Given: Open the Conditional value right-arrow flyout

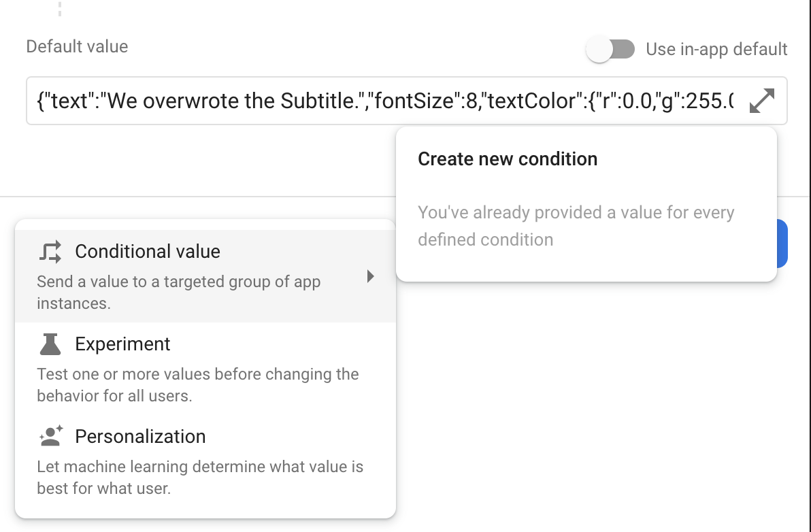Looking at the screenshot, I should (x=371, y=277).
